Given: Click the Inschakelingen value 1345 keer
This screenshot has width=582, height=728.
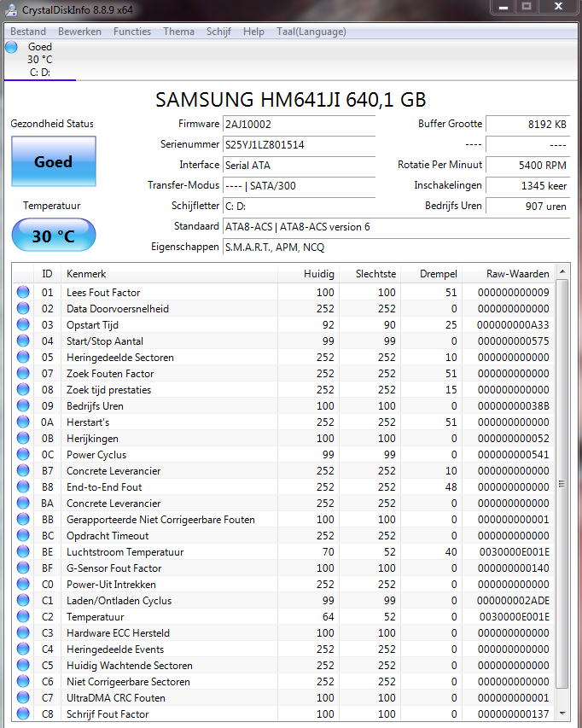Looking at the screenshot, I should [527, 186].
